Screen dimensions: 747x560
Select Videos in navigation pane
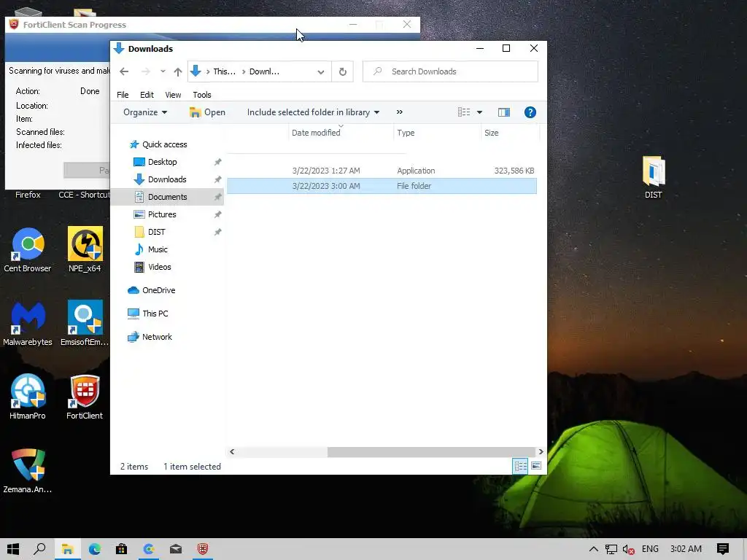pyautogui.click(x=159, y=267)
